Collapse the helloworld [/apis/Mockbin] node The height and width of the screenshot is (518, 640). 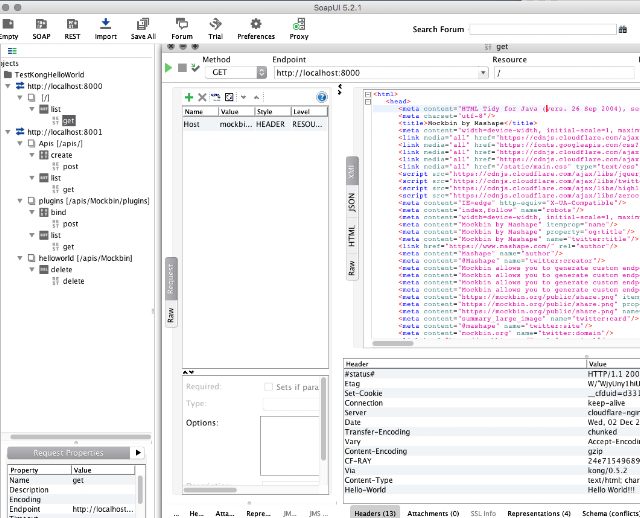click(x=20, y=258)
